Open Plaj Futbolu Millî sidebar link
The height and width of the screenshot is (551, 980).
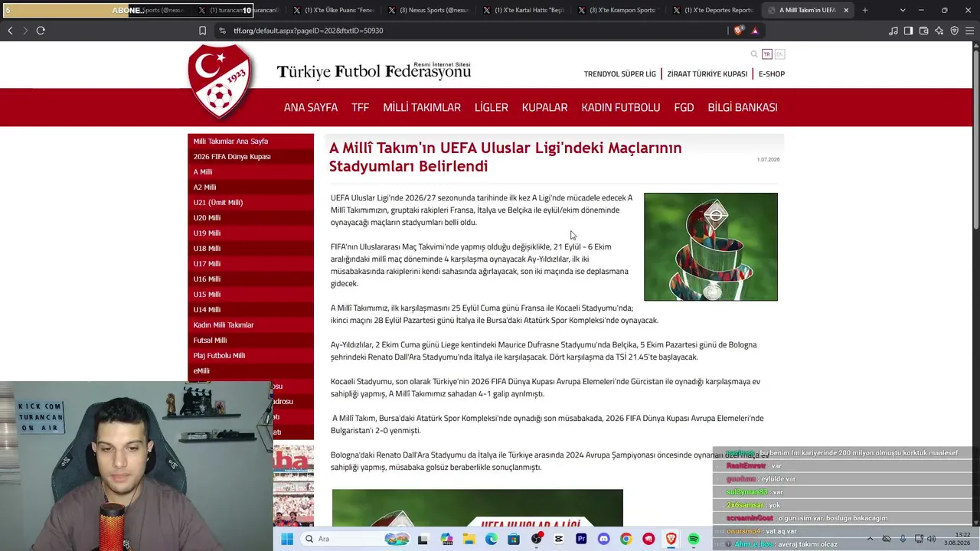tap(250, 356)
